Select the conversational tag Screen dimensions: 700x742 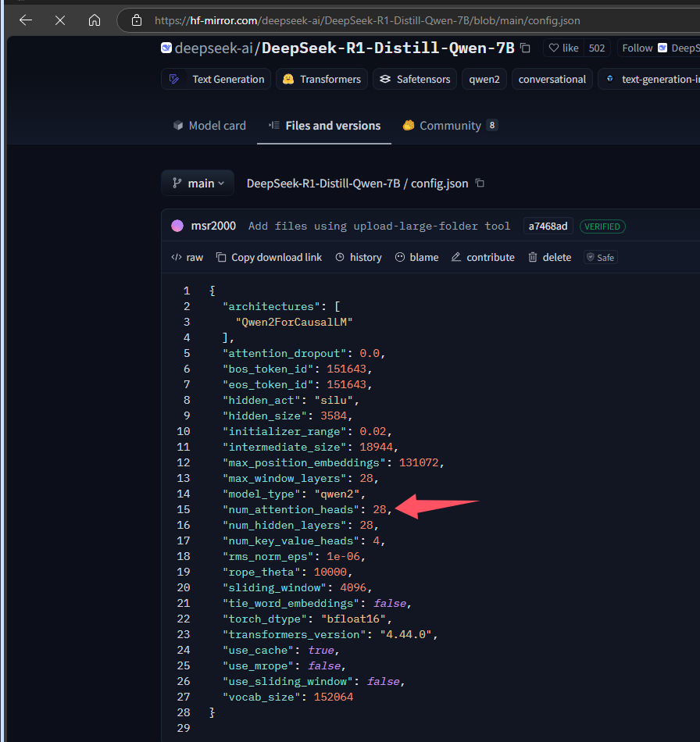[x=552, y=79]
